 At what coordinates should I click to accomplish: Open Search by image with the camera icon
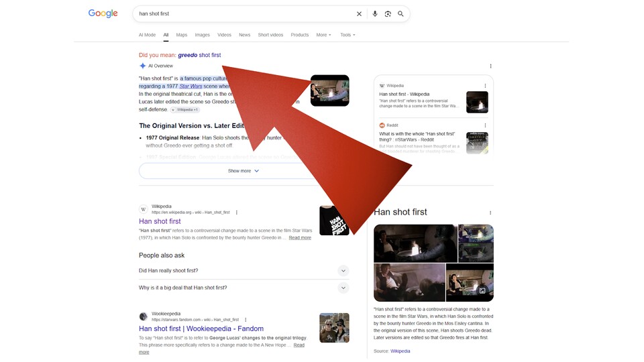[388, 14]
